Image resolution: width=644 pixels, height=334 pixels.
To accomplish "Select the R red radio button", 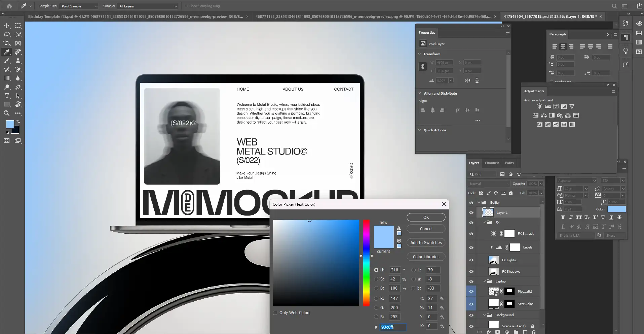I will pos(376,299).
